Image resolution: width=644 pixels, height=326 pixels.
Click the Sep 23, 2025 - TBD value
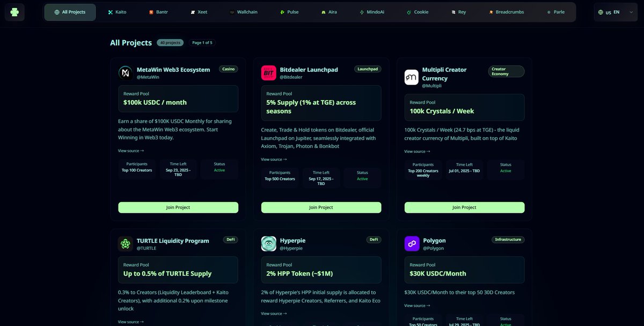(x=178, y=173)
